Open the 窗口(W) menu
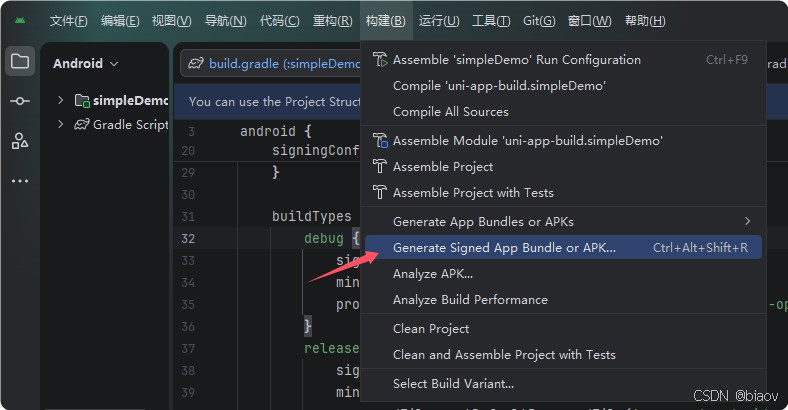Screen dimensions: 788x410 pyautogui.click(x=589, y=21)
